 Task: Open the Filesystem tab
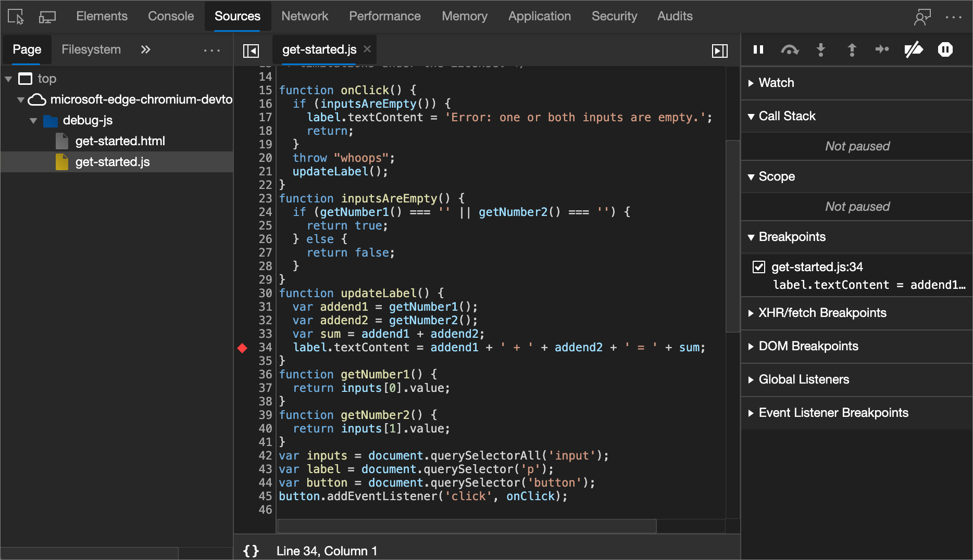click(x=91, y=49)
